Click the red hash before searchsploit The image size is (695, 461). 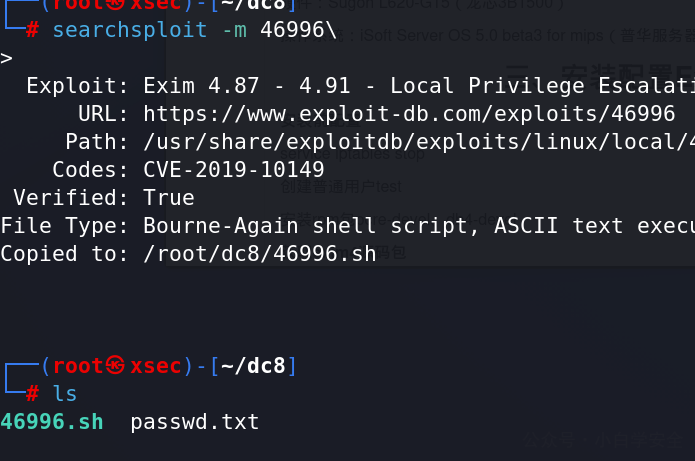pos(32,30)
